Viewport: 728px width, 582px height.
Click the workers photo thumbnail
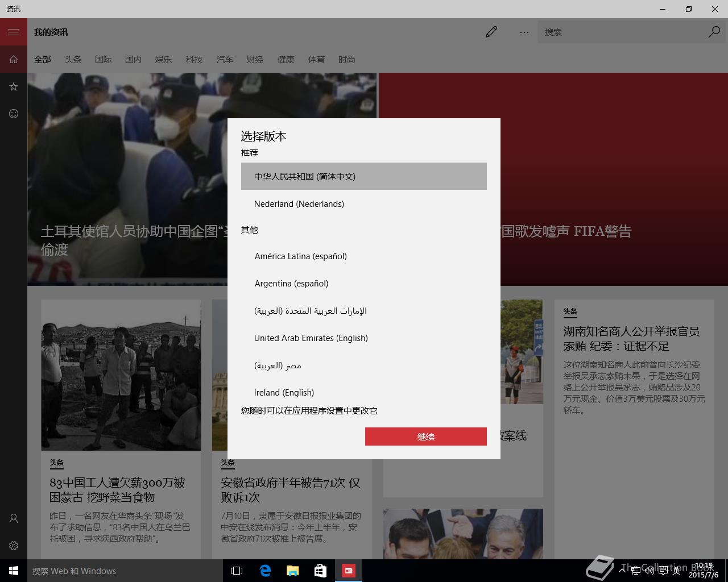[x=121, y=375]
